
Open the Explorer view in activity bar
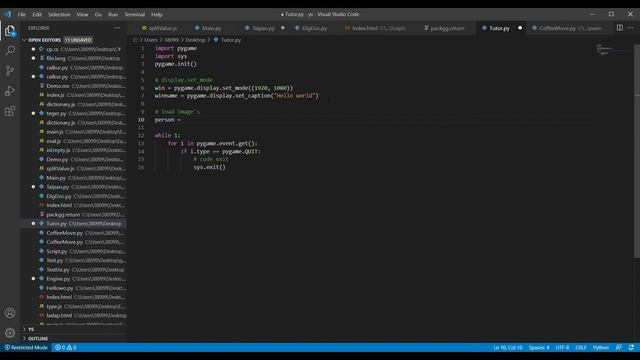click(x=10, y=31)
